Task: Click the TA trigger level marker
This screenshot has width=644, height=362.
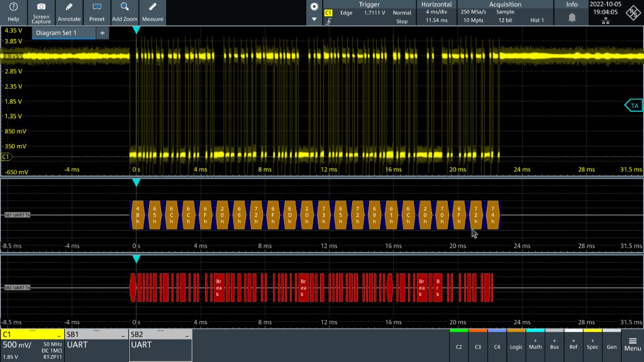Action: point(633,106)
